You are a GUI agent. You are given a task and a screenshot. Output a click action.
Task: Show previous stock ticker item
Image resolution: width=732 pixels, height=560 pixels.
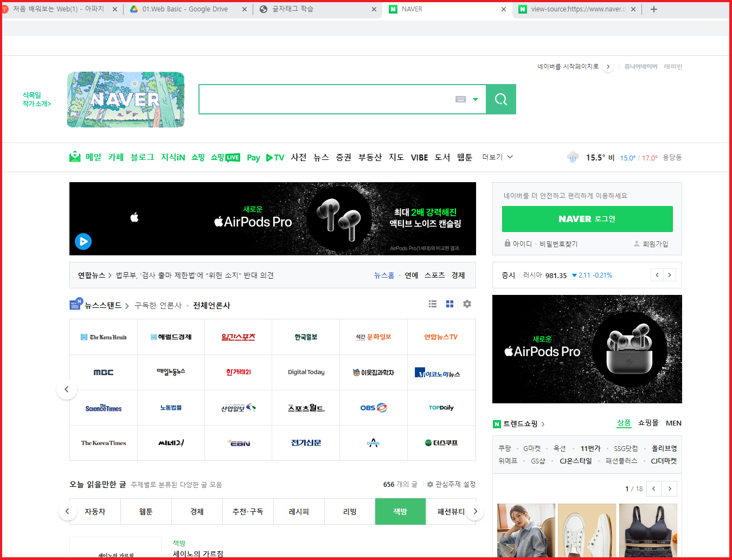(657, 275)
